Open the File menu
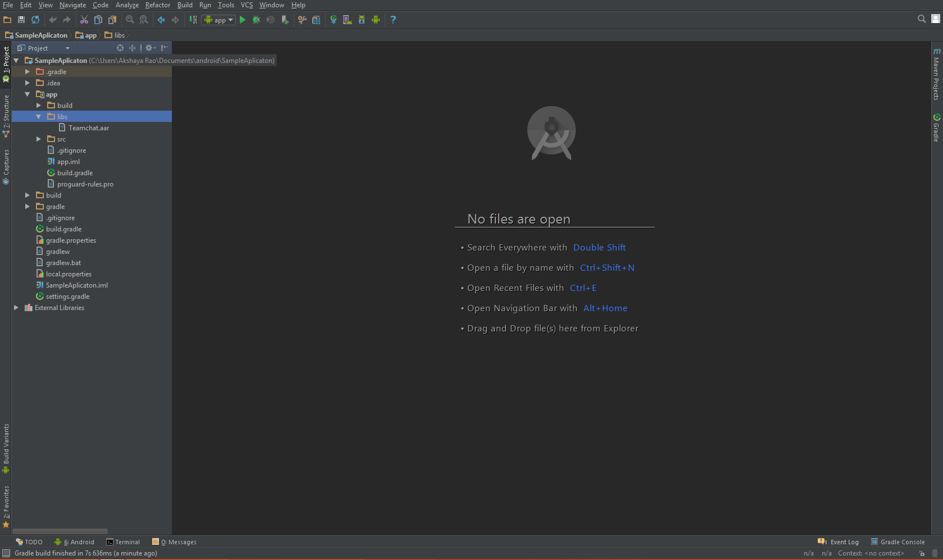 point(8,5)
